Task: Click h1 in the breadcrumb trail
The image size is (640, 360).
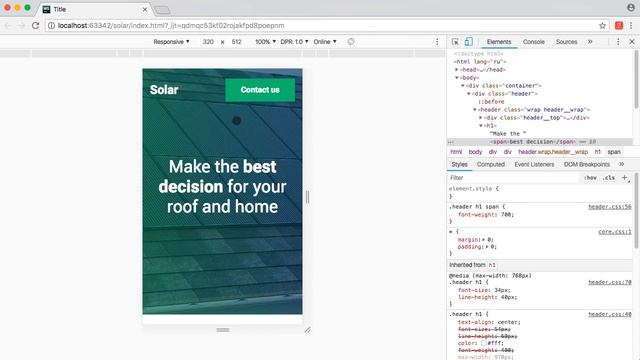Action: (x=598, y=152)
